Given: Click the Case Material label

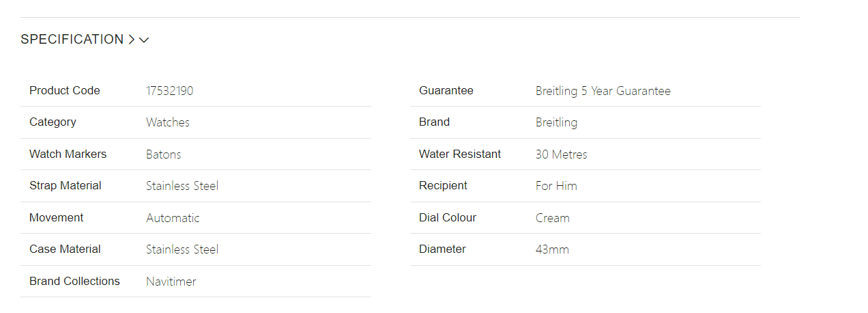Looking at the screenshot, I should tap(65, 249).
